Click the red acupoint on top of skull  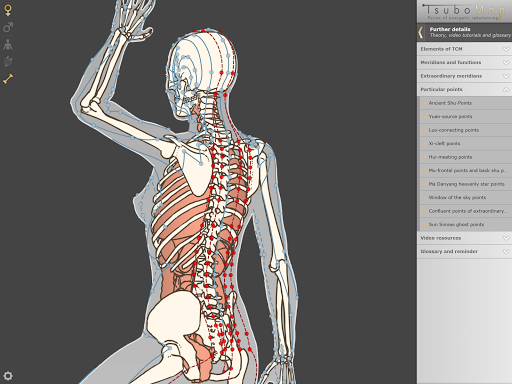pyautogui.click(x=203, y=31)
